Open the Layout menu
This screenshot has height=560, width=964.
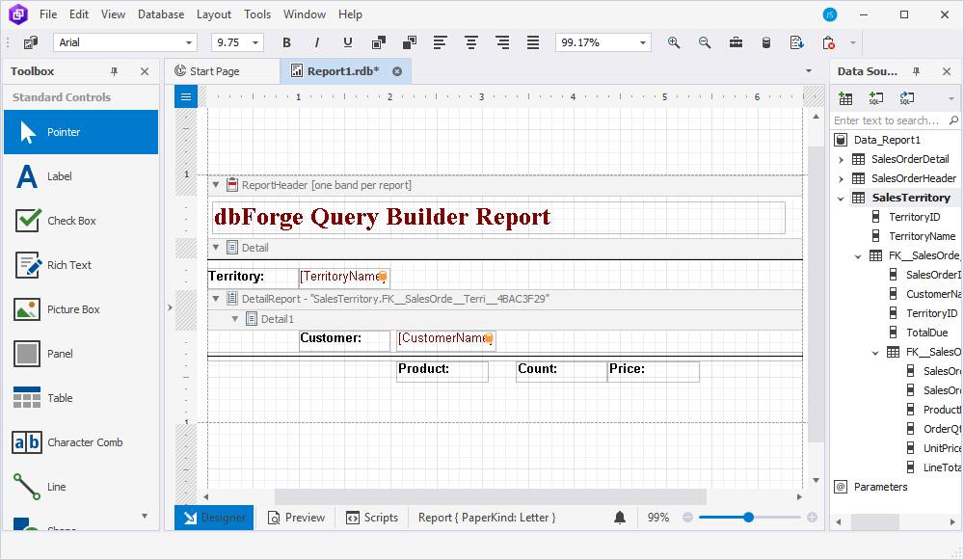[214, 14]
